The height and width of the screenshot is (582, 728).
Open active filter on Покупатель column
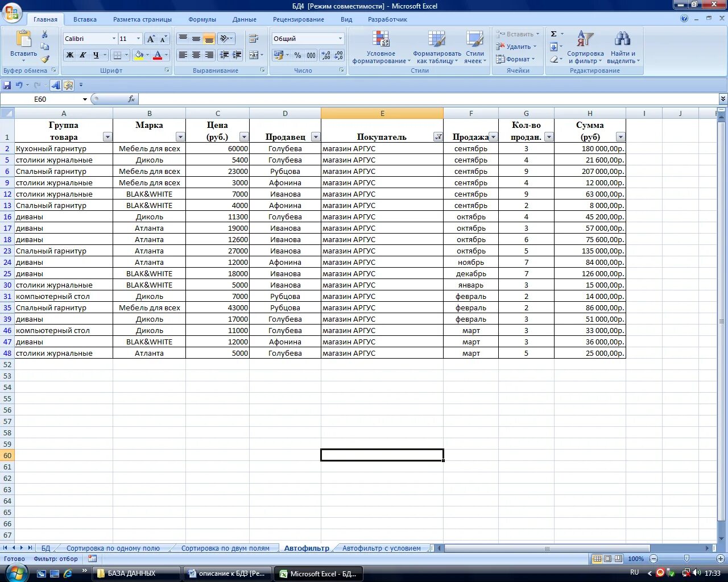click(438, 137)
